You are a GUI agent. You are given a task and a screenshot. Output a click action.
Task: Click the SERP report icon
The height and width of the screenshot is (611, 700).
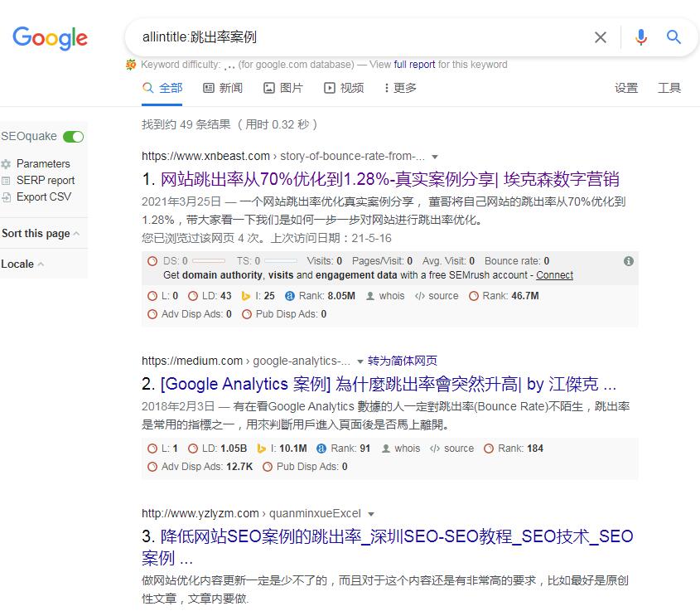(6, 181)
